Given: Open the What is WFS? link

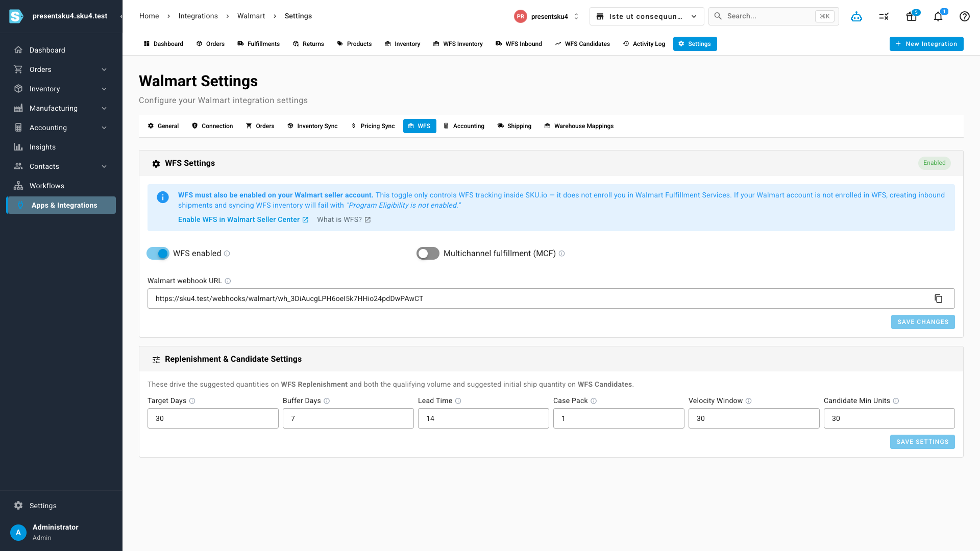Looking at the screenshot, I should (x=344, y=220).
